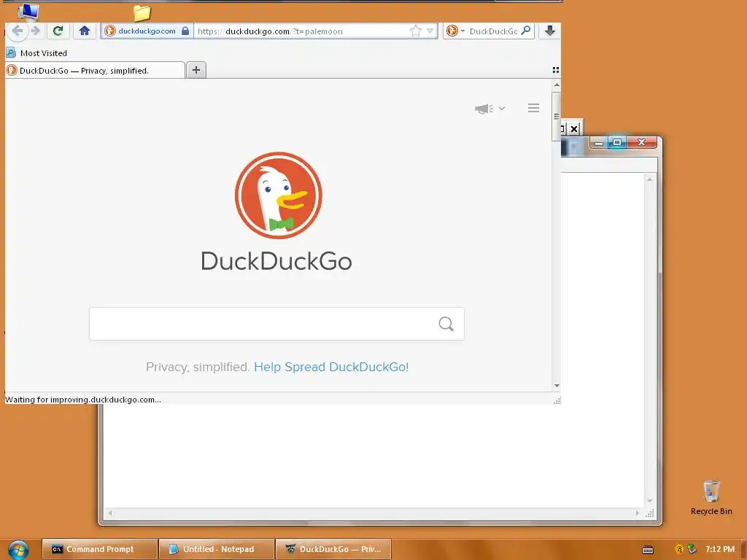747x560 pixels.
Task: Click Notepad vertical scrollbar down arrow
Action: point(649,501)
